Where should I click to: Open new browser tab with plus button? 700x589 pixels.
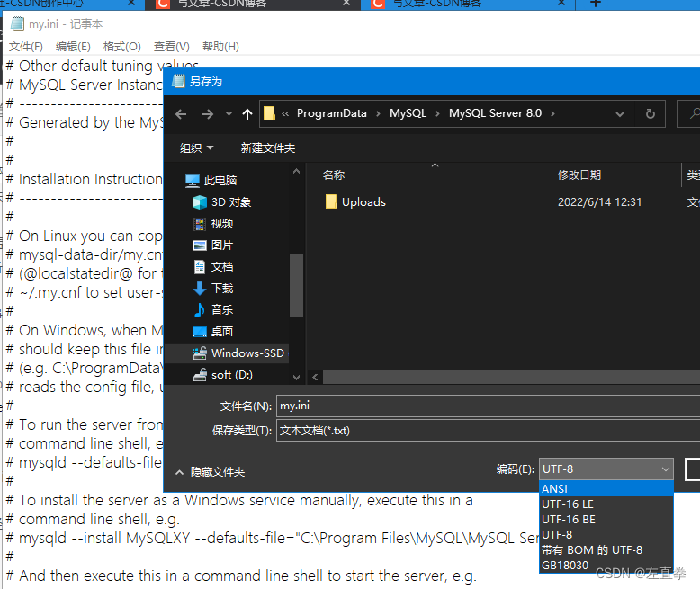pyautogui.click(x=595, y=4)
